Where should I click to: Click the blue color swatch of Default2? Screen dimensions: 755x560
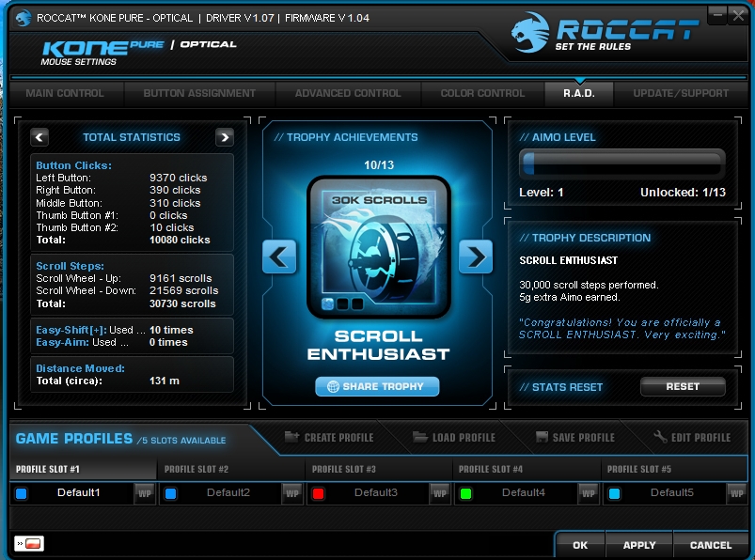[171, 493]
